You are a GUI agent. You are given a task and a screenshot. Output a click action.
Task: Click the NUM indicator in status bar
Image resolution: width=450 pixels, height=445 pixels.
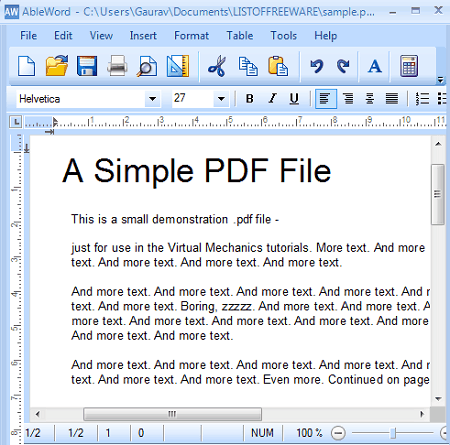coord(262,433)
